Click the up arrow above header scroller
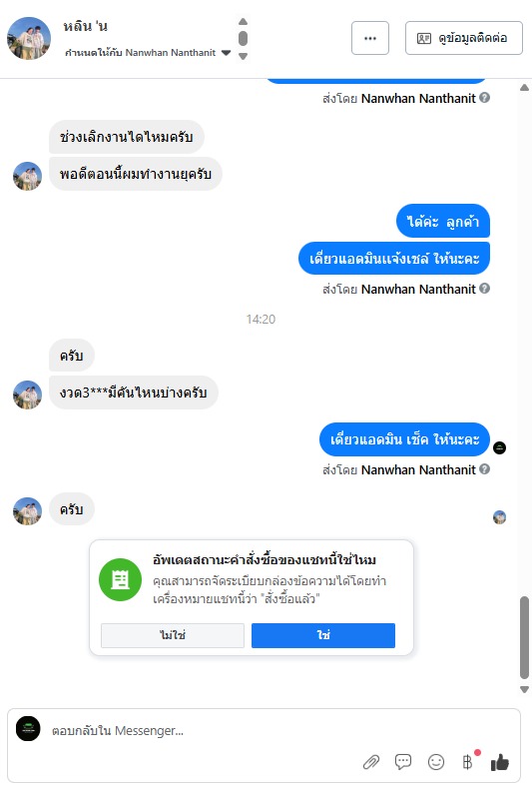Image resolution: width=532 pixels, height=786 pixels. 243,22
